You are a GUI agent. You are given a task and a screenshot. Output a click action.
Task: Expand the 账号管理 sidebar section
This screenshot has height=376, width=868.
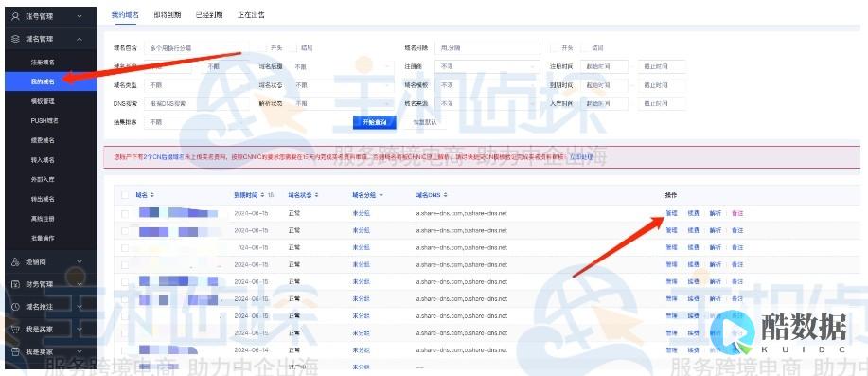80,17
